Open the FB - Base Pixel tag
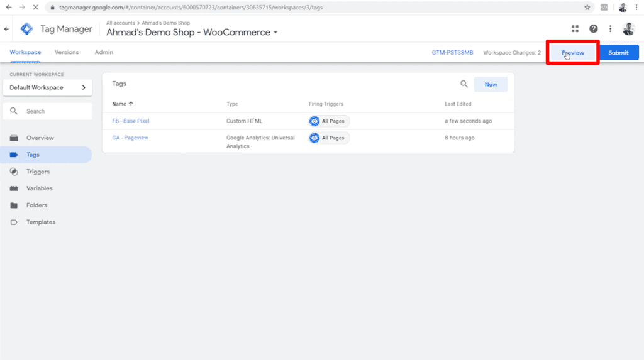The width and height of the screenshot is (644, 360). pyautogui.click(x=131, y=121)
